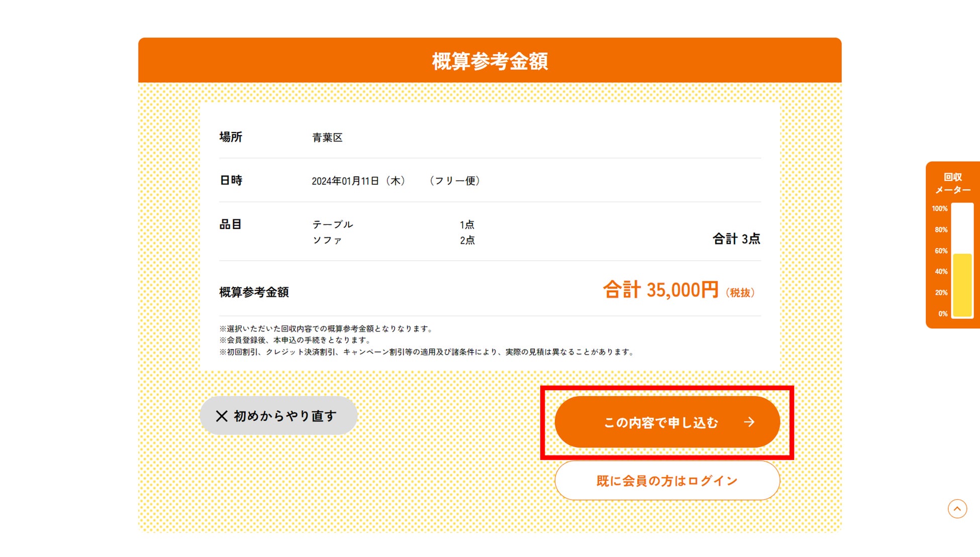Click the scroll-to-top chevron circle icon
Viewport: 980px width, 557px height.
click(957, 509)
